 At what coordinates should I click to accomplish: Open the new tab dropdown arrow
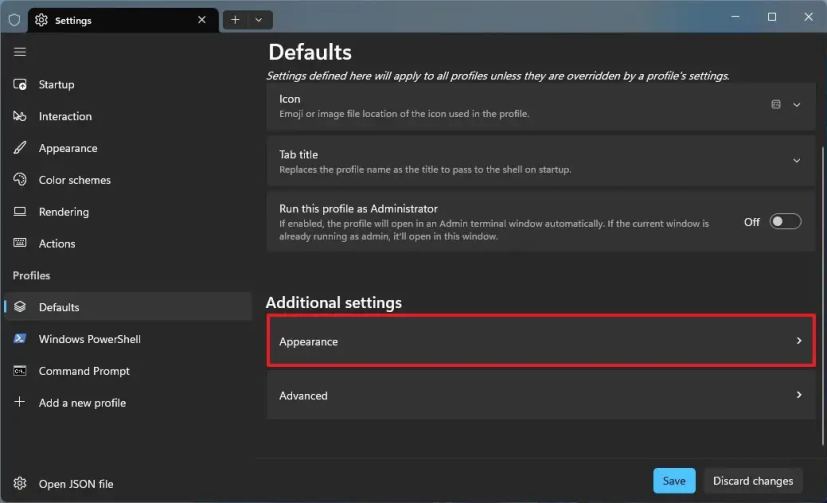click(259, 19)
